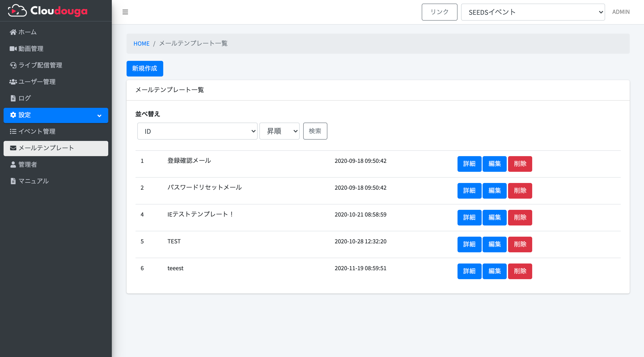The width and height of the screenshot is (644, 357).
Task: Open 動画管理 menu item
Action: 56,49
